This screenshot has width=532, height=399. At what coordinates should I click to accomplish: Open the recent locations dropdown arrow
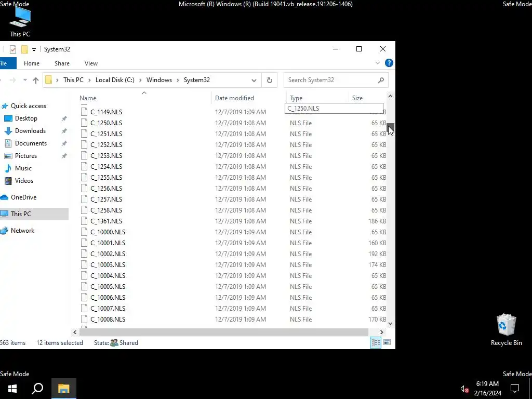point(25,80)
